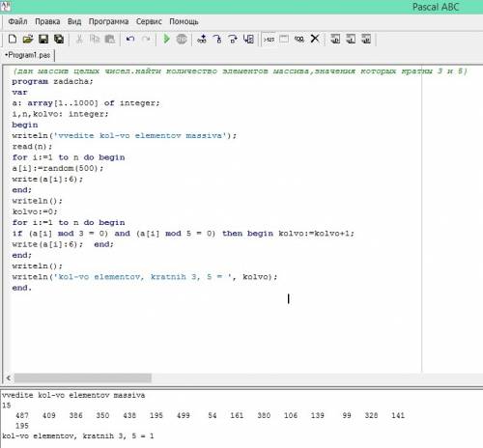
Task: Click the first of three window-layout icons
Action: tap(335, 40)
